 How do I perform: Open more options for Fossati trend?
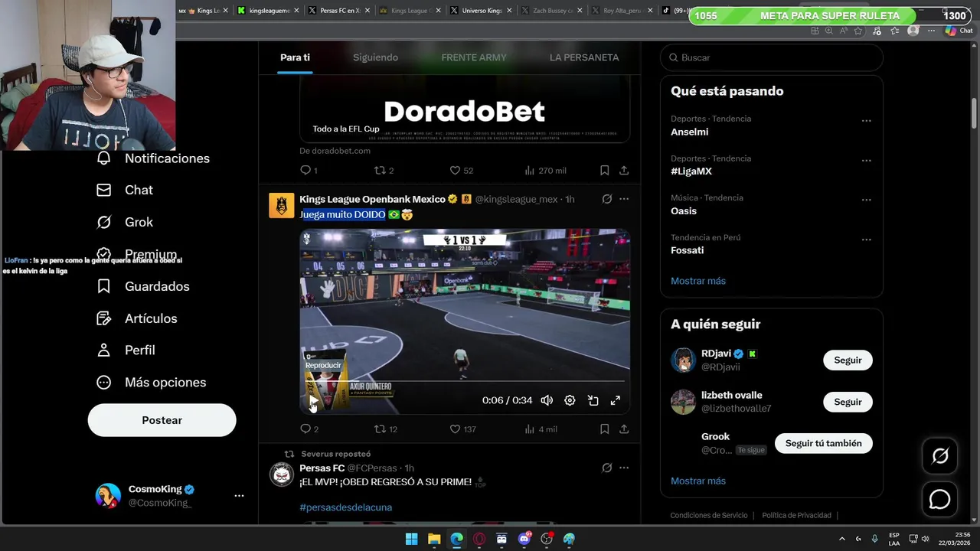click(866, 240)
